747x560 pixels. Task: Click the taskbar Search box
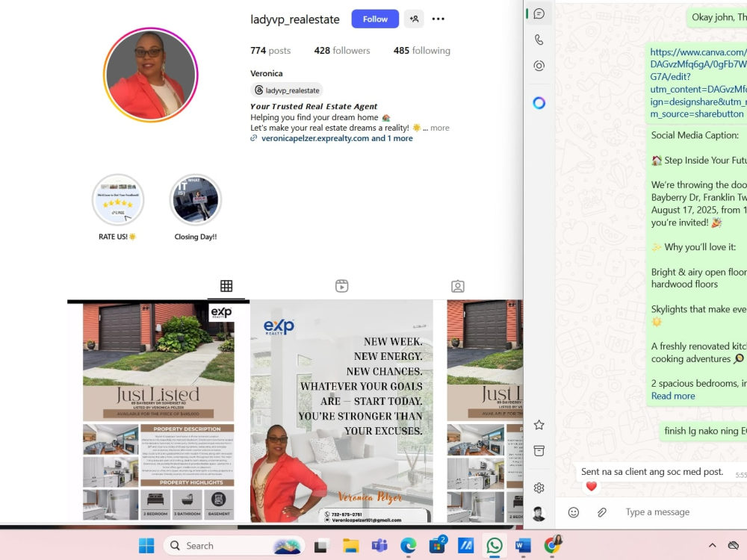pyautogui.click(x=234, y=546)
